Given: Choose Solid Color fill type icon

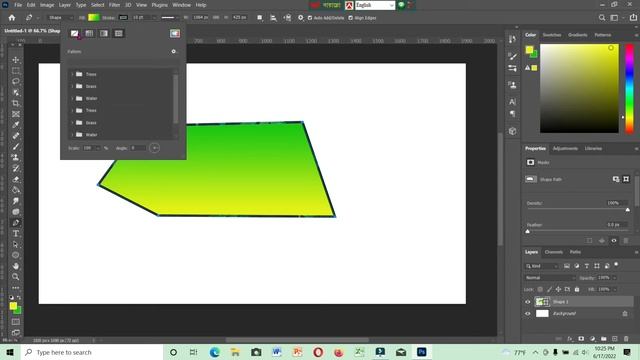Looking at the screenshot, I should click(89, 33).
